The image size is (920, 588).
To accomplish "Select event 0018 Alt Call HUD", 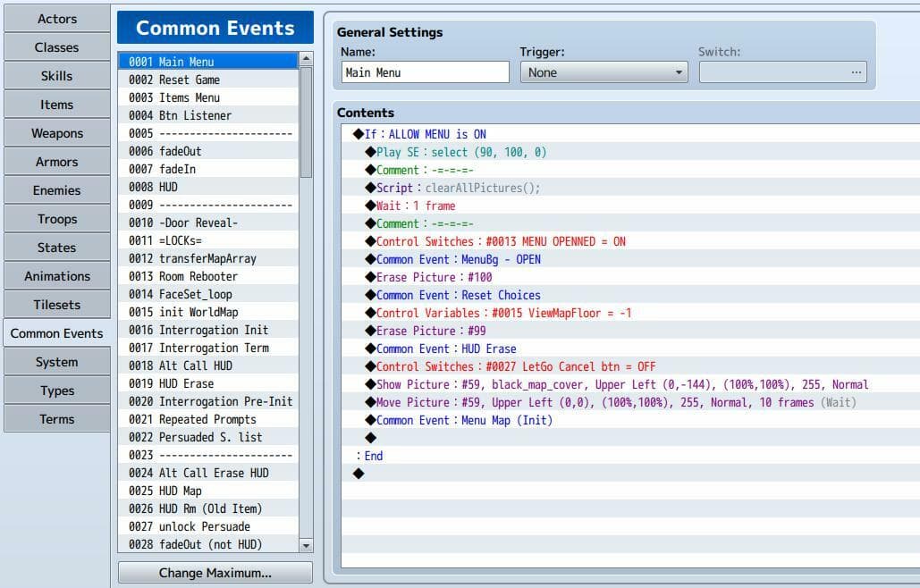I will coord(208,365).
